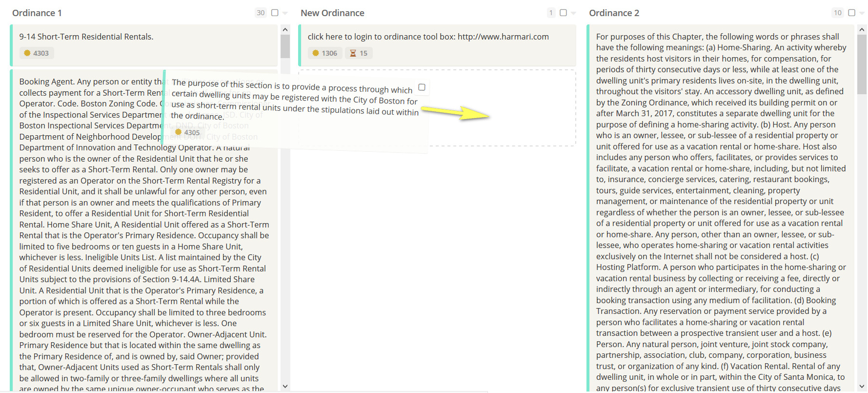868x393 pixels.
Task: Click the Ordinance 1 scrollbar down arrow
Action: tap(285, 386)
